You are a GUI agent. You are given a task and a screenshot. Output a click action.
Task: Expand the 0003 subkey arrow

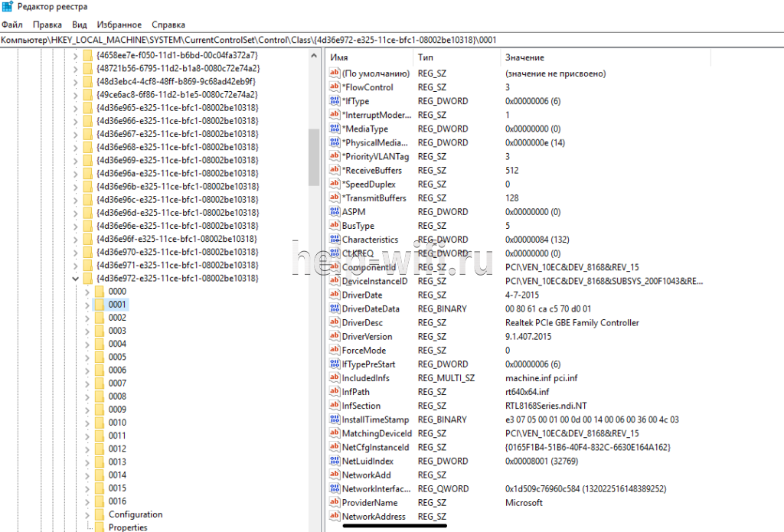coord(87,331)
